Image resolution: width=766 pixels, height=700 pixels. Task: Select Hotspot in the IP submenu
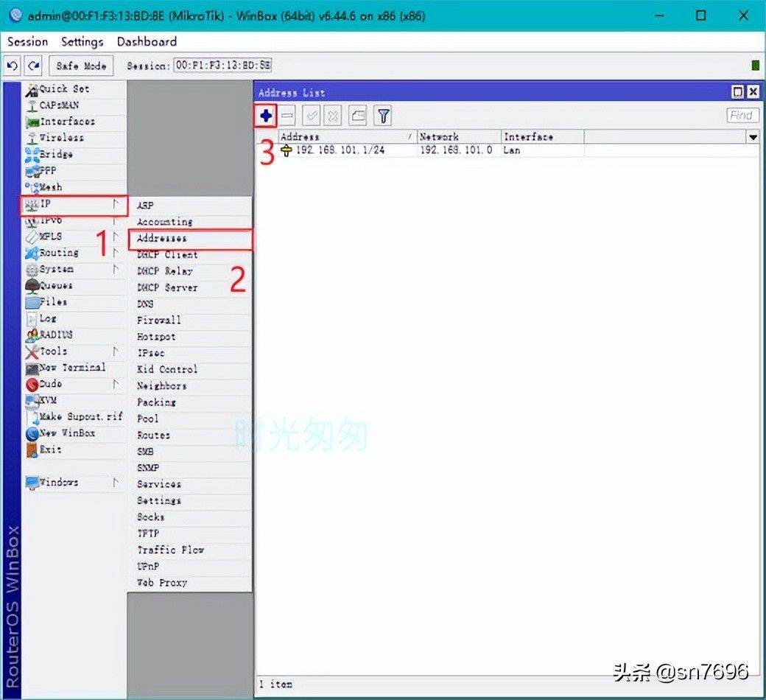coord(191,337)
